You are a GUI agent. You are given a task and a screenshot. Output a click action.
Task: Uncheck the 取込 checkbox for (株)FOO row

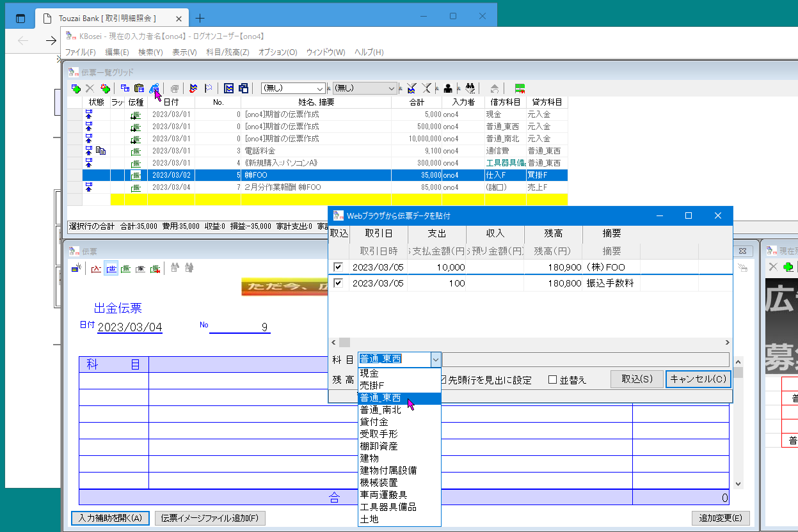click(338, 267)
